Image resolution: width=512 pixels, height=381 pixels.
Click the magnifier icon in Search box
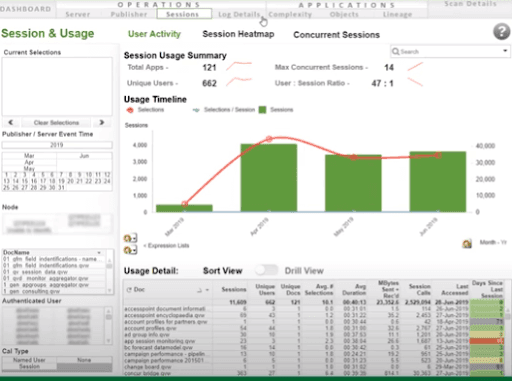pyautogui.click(x=396, y=52)
